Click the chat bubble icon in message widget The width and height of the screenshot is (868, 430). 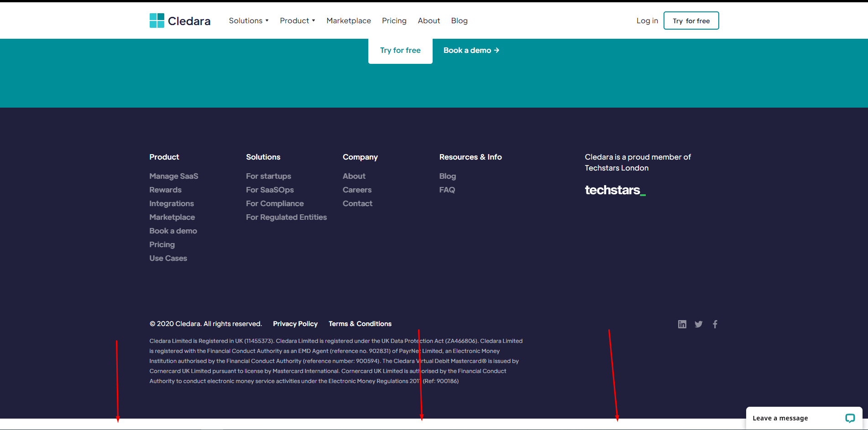pos(850,418)
